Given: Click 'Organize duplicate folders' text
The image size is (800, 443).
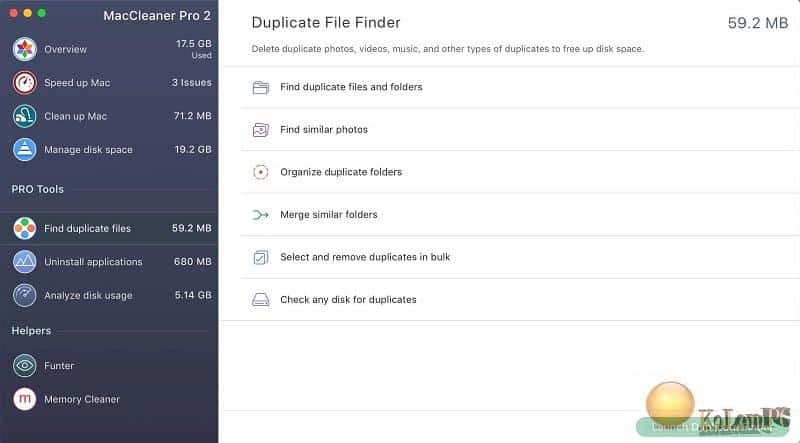Looking at the screenshot, I should tap(341, 172).
